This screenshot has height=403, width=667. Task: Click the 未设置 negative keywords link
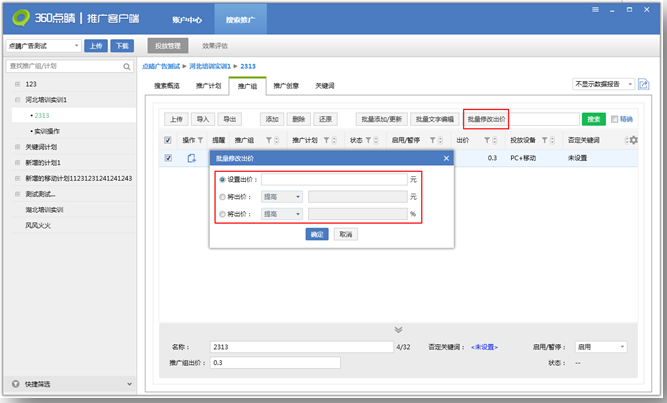point(484,347)
